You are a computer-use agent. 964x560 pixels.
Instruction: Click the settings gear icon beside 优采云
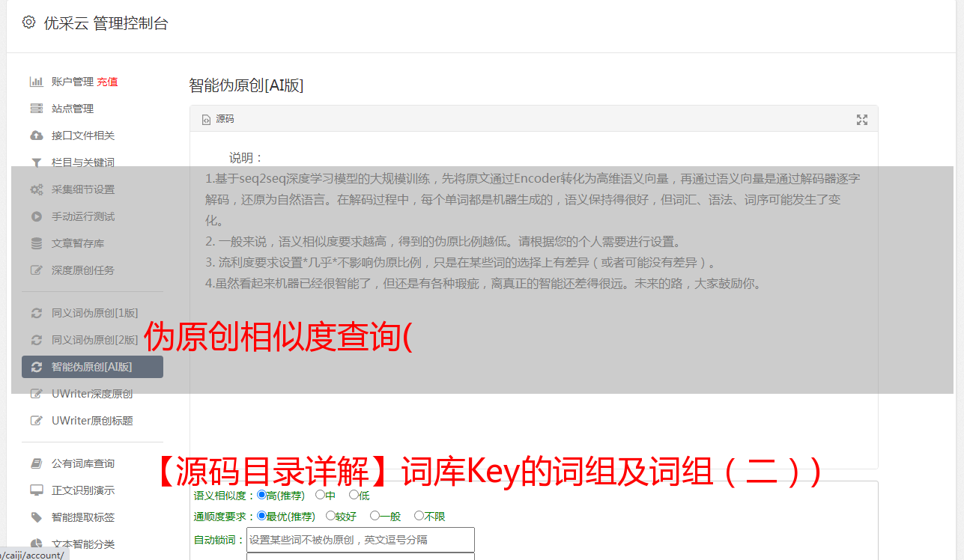[x=28, y=22]
